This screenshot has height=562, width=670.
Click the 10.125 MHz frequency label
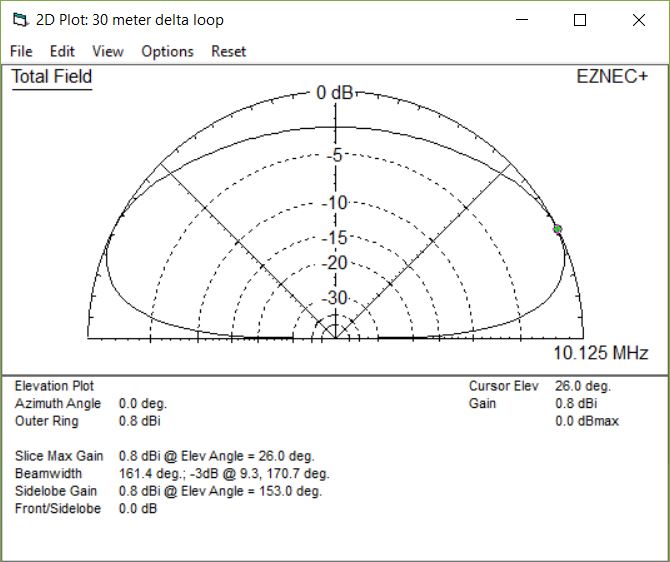(x=600, y=353)
